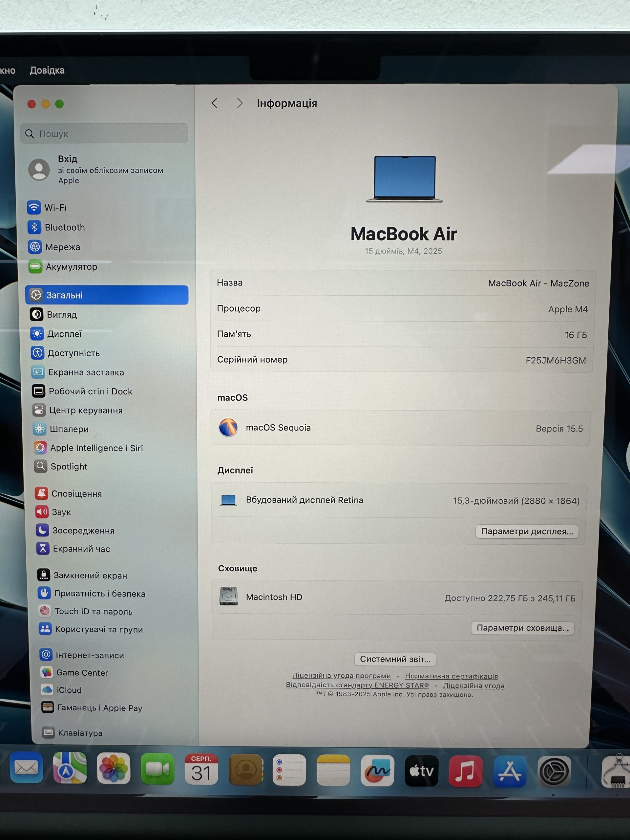630x840 pixels.
Task: Open Дисплеї sidebar item
Action: click(x=56, y=334)
